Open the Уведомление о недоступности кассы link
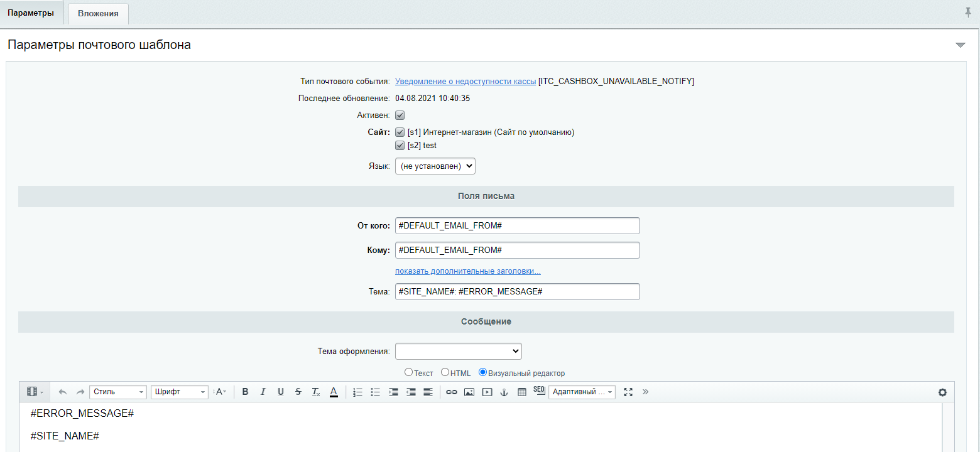The height and width of the screenshot is (452, 980). pyautogui.click(x=465, y=82)
